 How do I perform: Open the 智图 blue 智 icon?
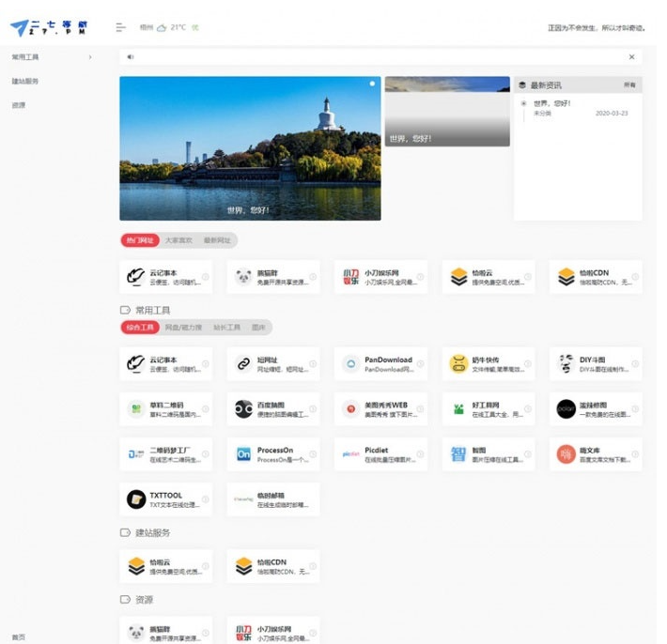click(458, 454)
